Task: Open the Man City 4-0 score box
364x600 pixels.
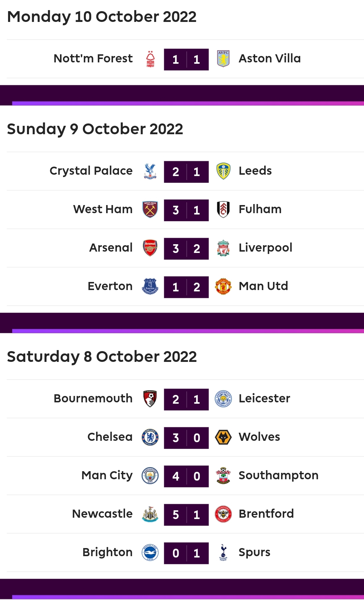Action: pyautogui.click(x=186, y=476)
